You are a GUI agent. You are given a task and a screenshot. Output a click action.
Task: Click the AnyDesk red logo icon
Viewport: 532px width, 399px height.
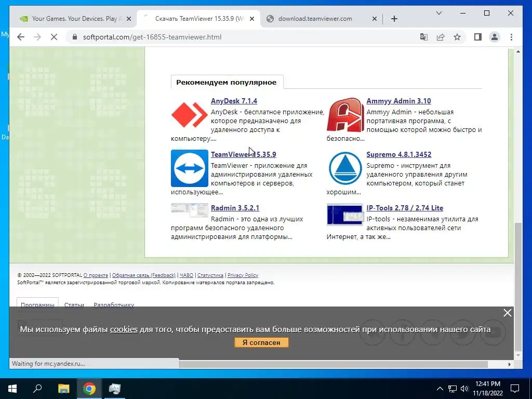(x=189, y=115)
